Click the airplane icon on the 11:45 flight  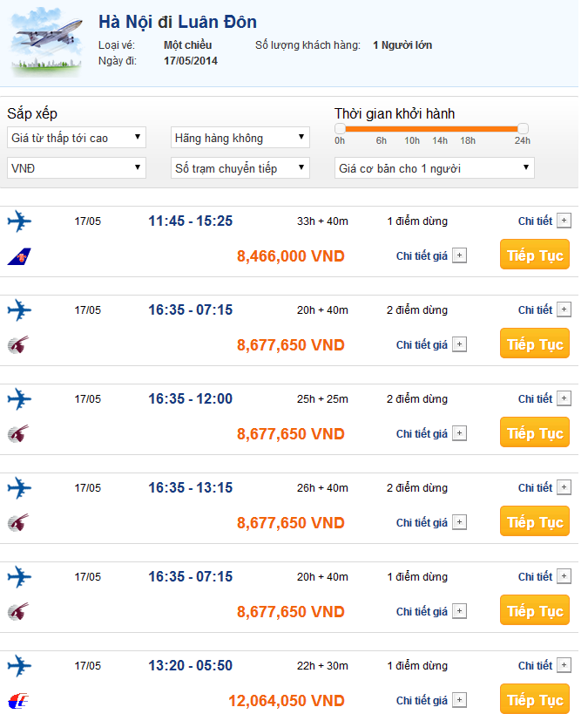pyautogui.click(x=18, y=221)
